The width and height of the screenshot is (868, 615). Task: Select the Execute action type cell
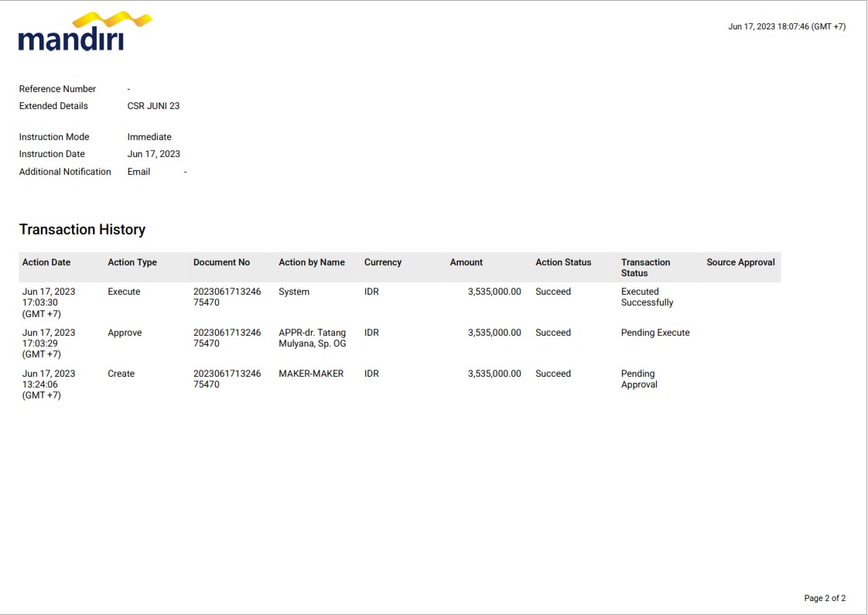pyautogui.click(x=124, y=292)
